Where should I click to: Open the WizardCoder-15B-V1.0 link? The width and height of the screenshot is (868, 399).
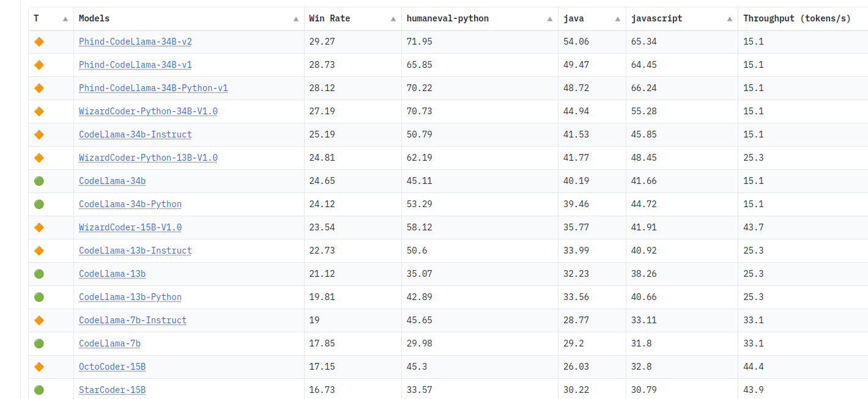pos(130,227)
